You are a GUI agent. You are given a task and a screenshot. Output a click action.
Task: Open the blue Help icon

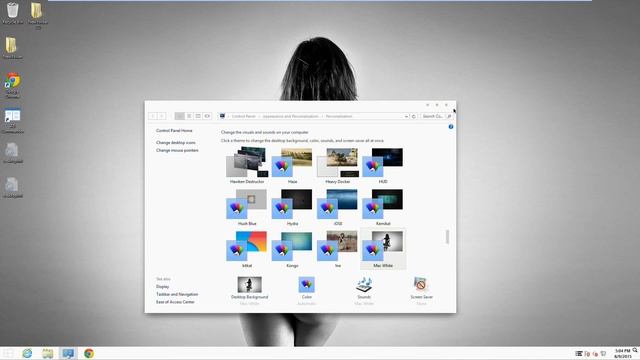point(451,127)
